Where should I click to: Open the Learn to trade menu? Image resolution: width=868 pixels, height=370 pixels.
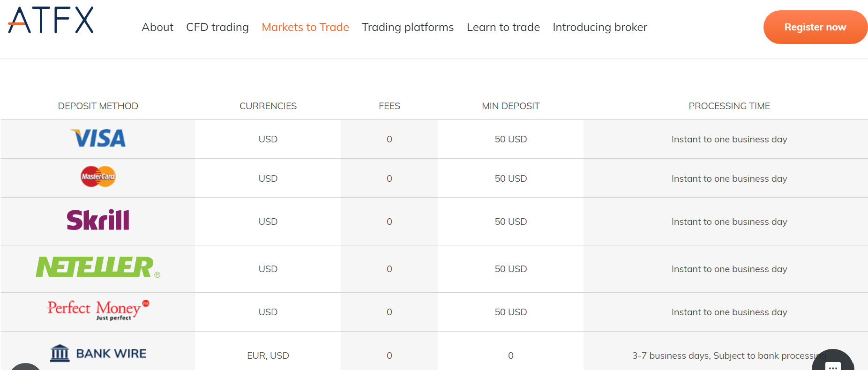coord(503,27)
